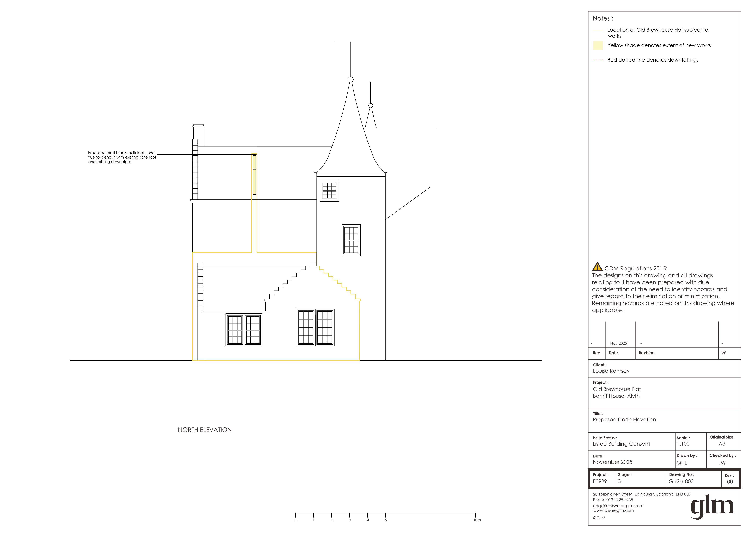Image resolution: width=756 pixels, height=535 pixels.
Task: Click the '10m' mark on the scale bar
Action: click(477, 520)
